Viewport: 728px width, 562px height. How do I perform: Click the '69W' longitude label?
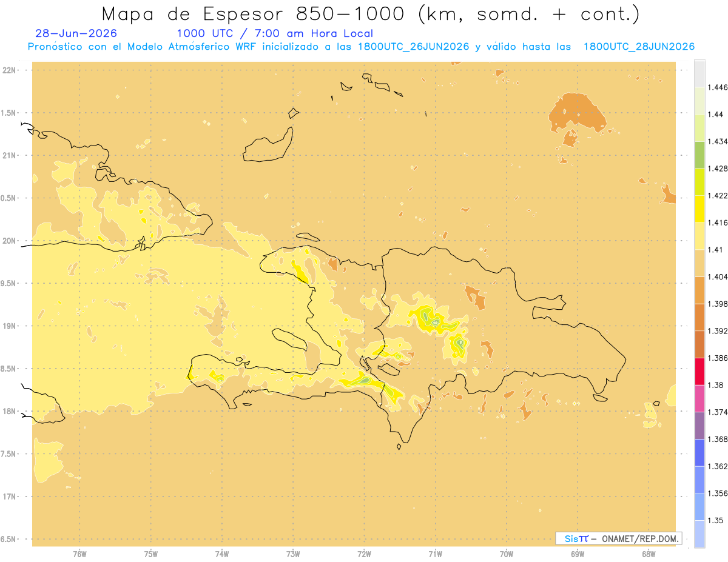pyautogui.click(x=577, y=554)
